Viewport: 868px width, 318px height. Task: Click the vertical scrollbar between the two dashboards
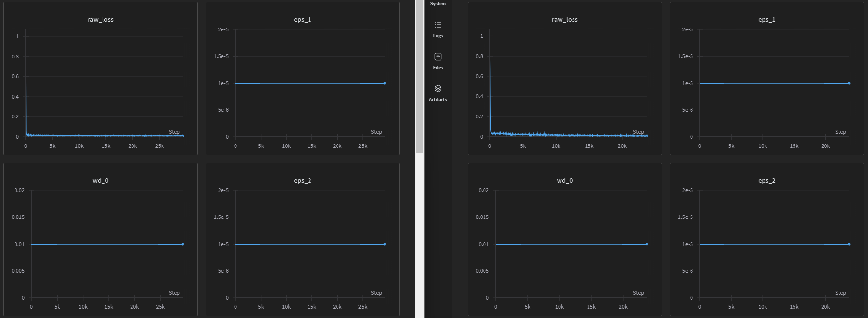(419, 76)
